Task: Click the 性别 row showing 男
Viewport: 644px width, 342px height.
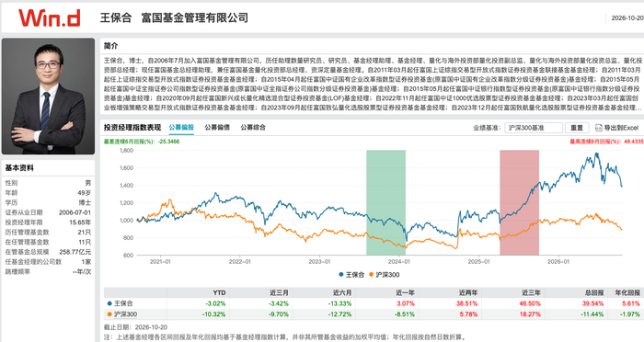Action: (48, 183)
